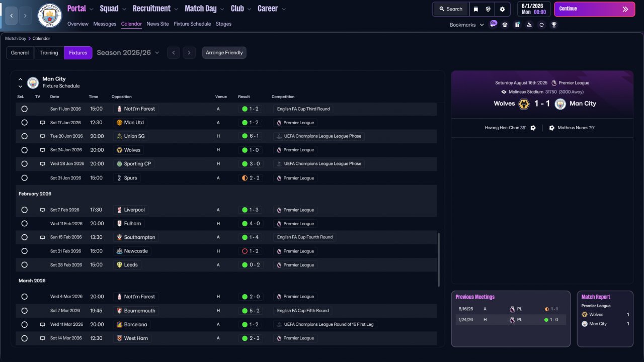Open the 1/24/26 row in Previous Meetings
This screenshot has height=362, width=644.
pyautogui.click(x=511, y=320)
